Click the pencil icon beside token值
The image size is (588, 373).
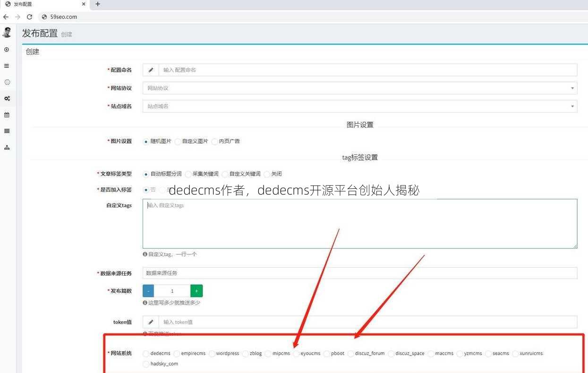coord(151,322)
